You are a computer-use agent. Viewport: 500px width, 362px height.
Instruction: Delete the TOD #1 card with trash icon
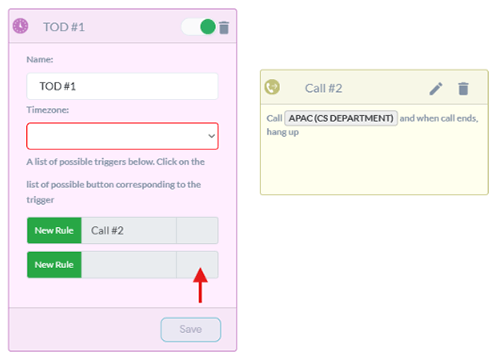224,27
